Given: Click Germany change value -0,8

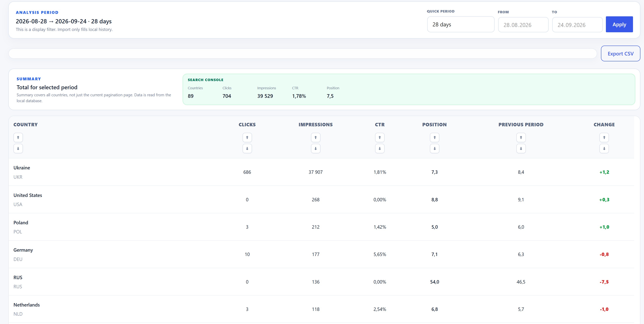Looking at the screenshot, I should pos(604,254).
